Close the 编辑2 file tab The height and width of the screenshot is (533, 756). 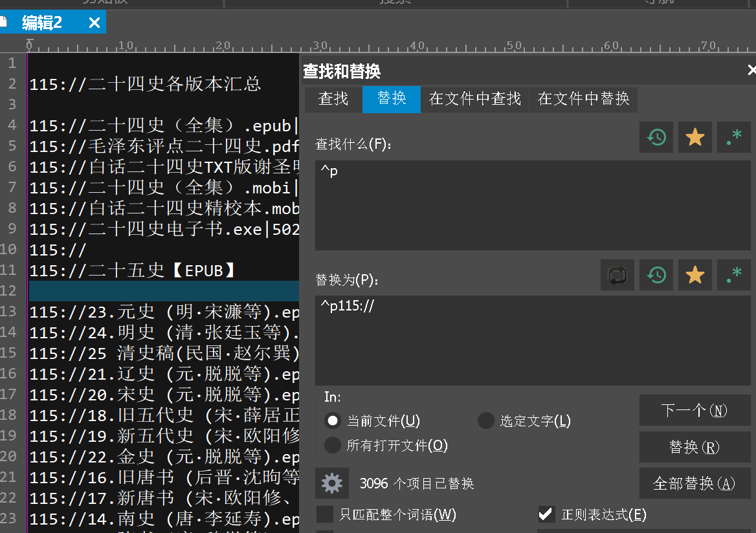94,23
